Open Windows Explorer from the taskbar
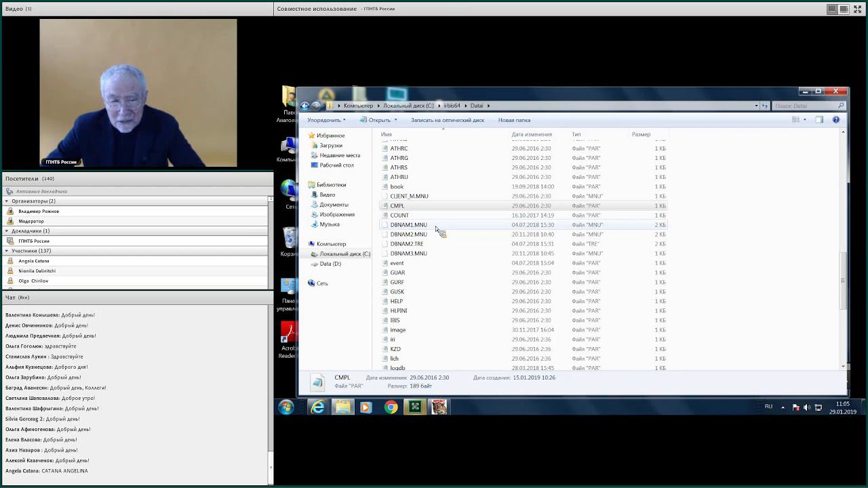 click(343, 407)
